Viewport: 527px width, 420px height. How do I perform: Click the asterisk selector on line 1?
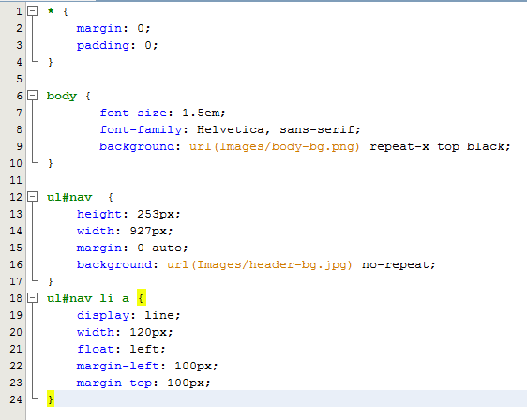point(51,10)
